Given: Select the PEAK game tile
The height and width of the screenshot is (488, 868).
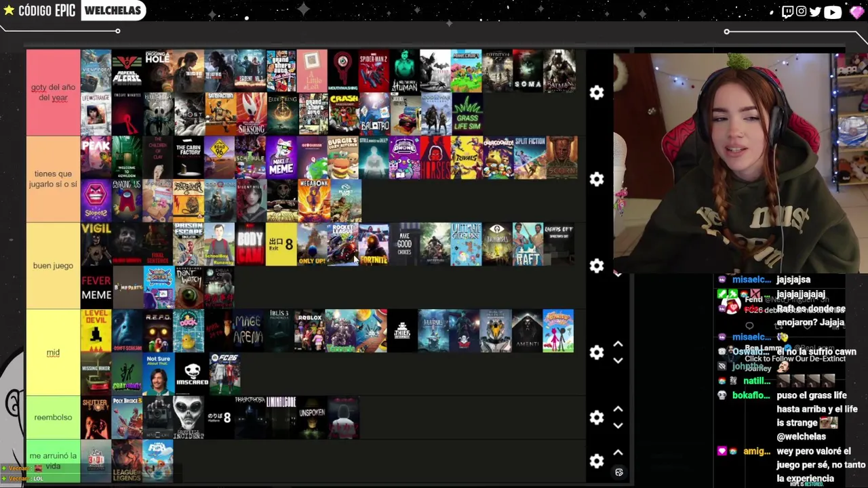Looking at the screenshot, I should point(96,157).
